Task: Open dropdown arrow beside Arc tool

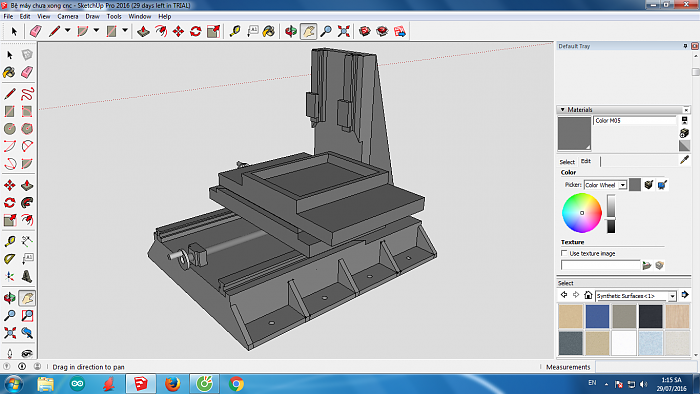Action: [96, 31]
